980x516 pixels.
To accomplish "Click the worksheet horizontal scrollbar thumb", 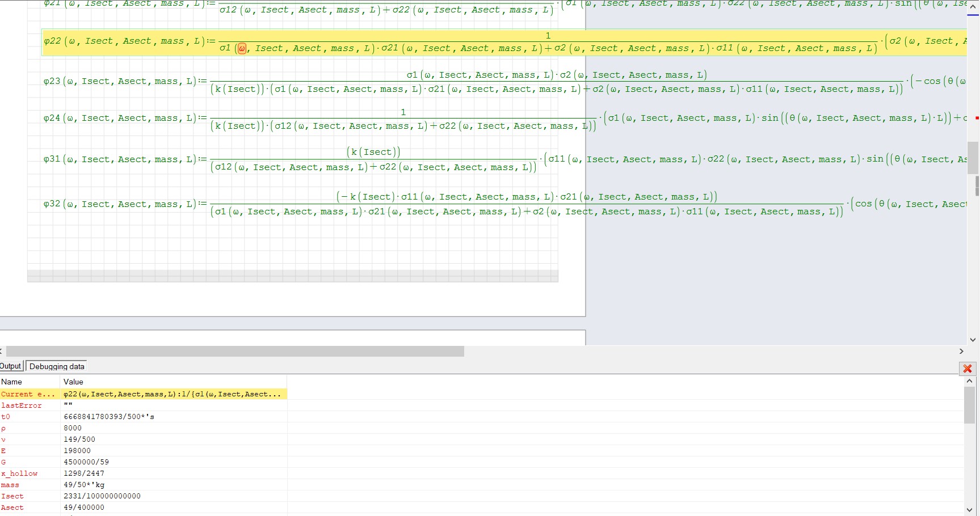I will [235, 352].
